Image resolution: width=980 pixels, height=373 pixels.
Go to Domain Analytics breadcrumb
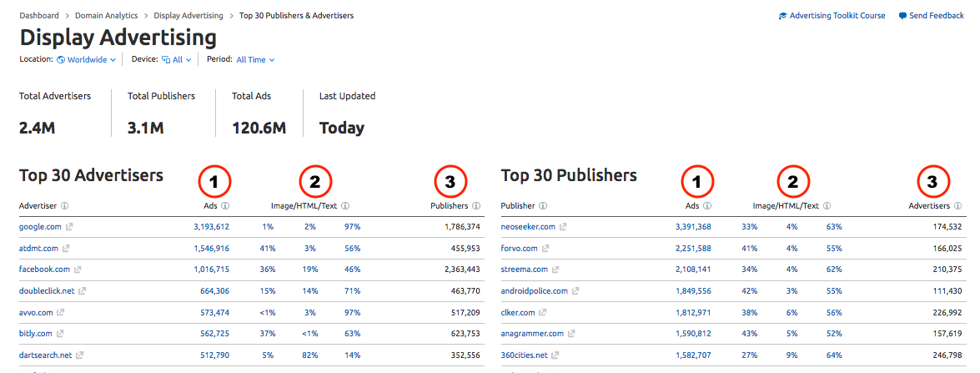coord(106,15)
